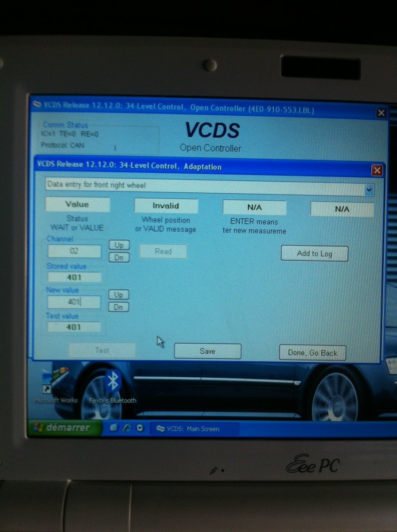Click the Save button
The image size is (397, 532).
(207, 351)
